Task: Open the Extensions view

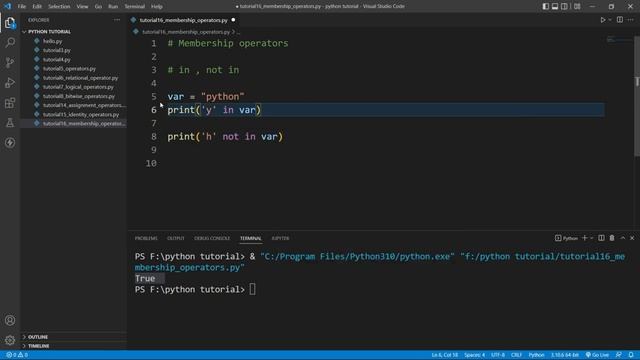Action: point(10,102)
